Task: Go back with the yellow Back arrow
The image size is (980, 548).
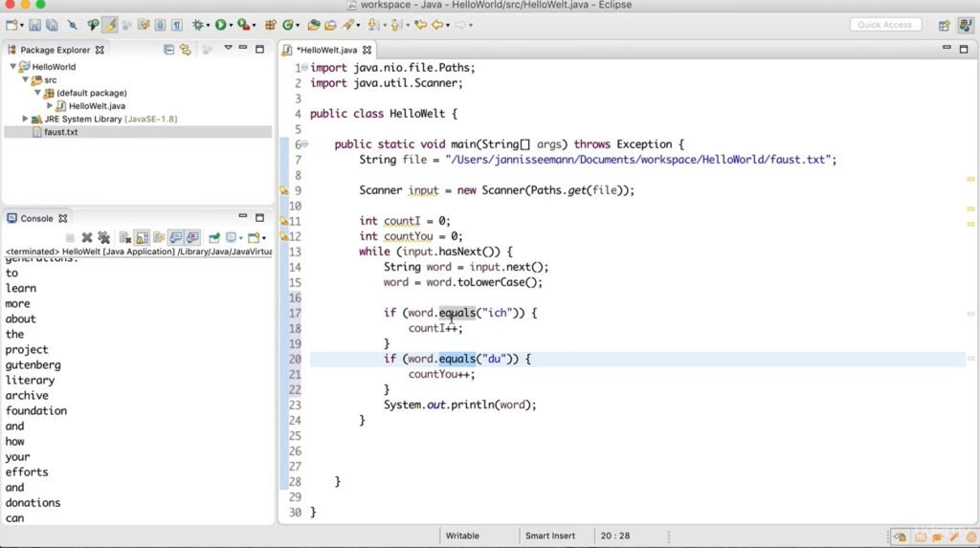Action: click(436, 25)
